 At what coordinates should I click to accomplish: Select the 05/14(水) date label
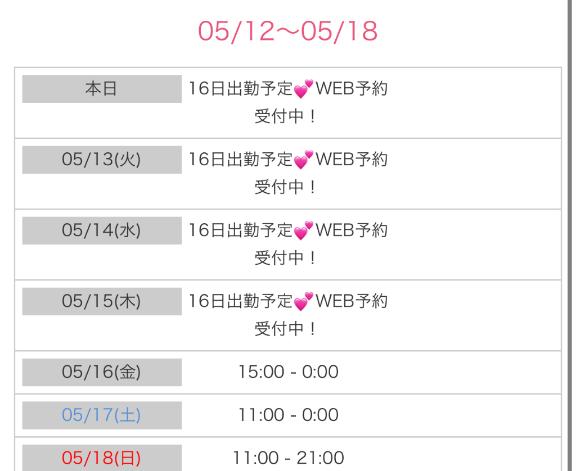pyautogui.click(x=102, y=231)
